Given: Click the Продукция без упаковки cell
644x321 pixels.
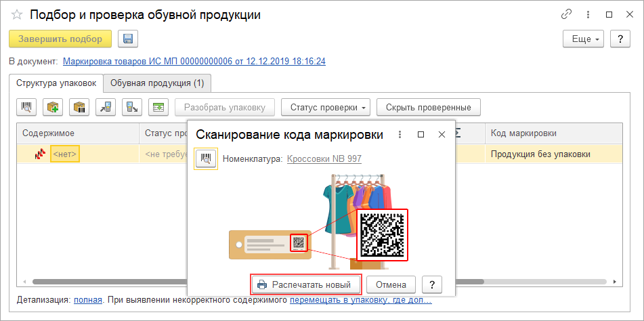Looking at the screenshot, I should pos(554,154).
